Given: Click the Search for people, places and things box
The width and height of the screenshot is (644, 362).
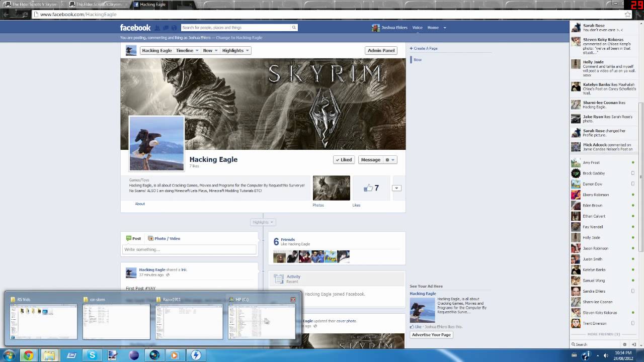Looking at the screenshot, I should [x=235, y=28].
